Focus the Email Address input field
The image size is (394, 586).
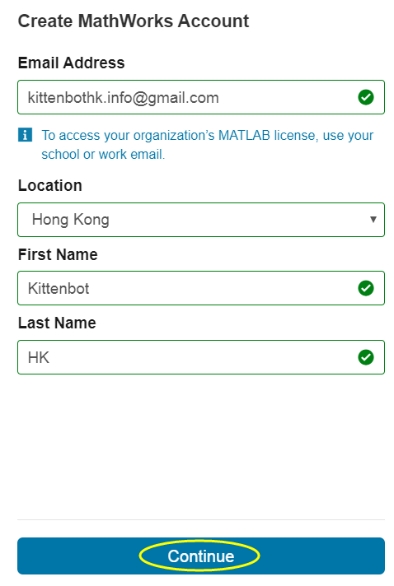point(201,97)
